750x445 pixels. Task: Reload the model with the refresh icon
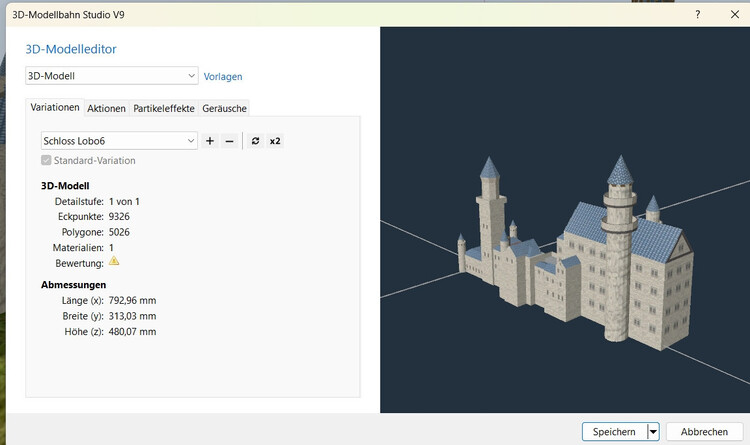(255, 141)
